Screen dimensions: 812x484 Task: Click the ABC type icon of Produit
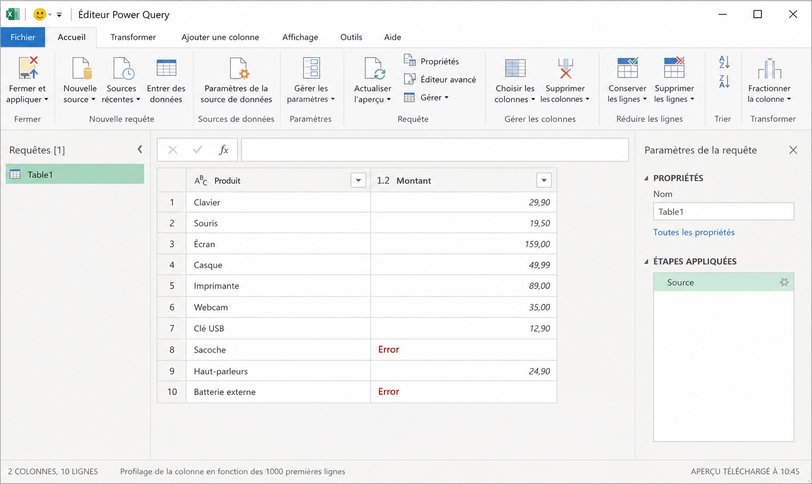(200, 180)
